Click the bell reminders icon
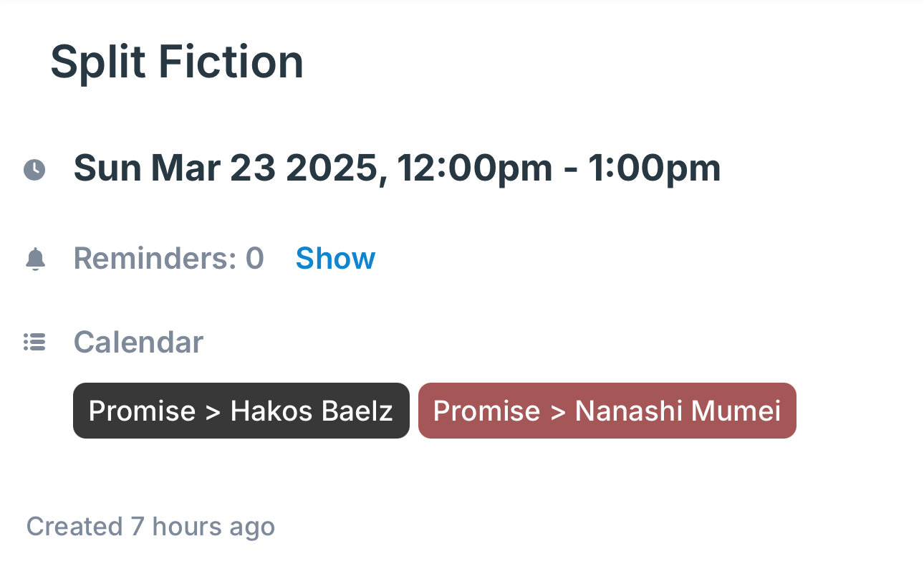This screenshot has height=569, width=924. tap(35, 259)
